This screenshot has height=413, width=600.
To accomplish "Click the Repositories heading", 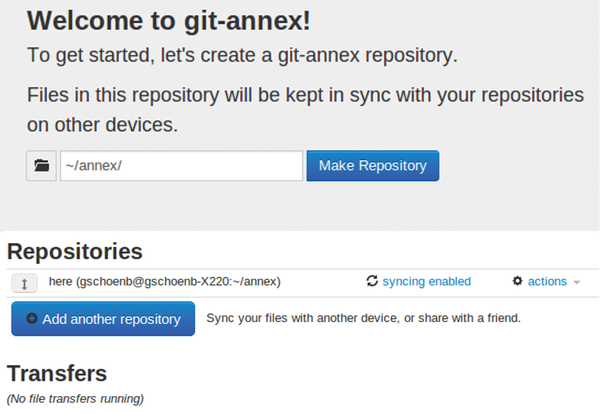I will (x=75, y=251).
